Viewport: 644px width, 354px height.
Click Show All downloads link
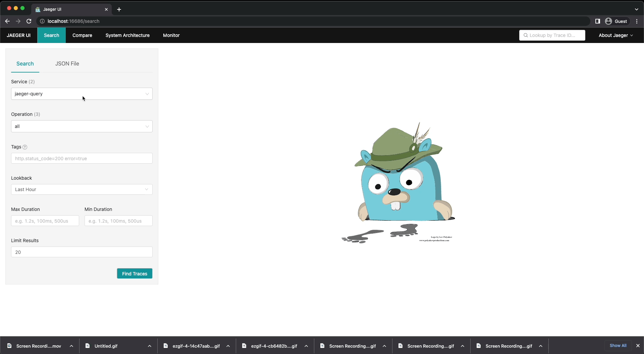pyautogui.click(x=618, y=346)
